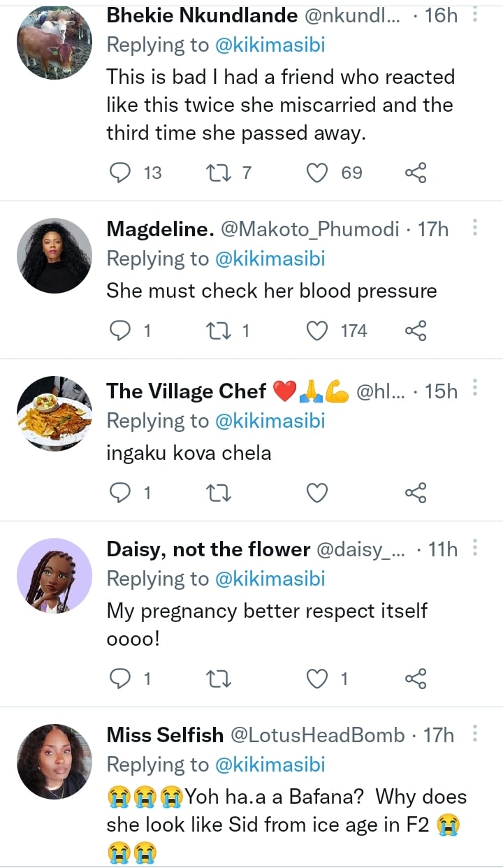Open @kikimasibi link in Bhekie's reply
The width and height of the screenshot is (503, 868).
coord(270,45)
